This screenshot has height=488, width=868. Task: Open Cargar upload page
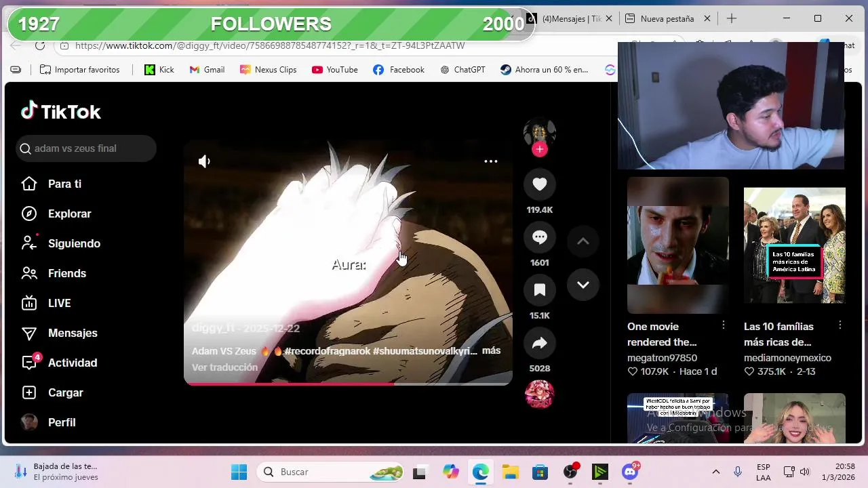click(66, 392)
